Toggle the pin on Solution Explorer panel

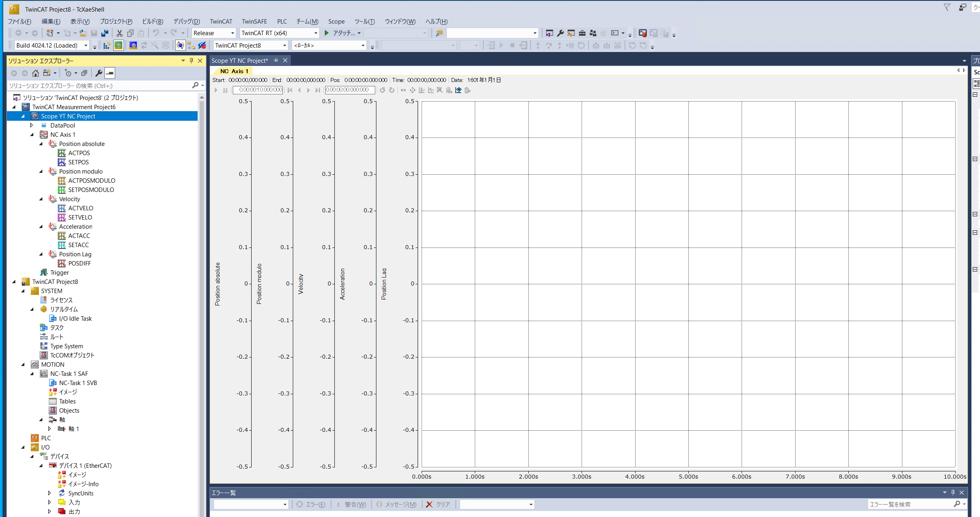[x=192, y=61]
